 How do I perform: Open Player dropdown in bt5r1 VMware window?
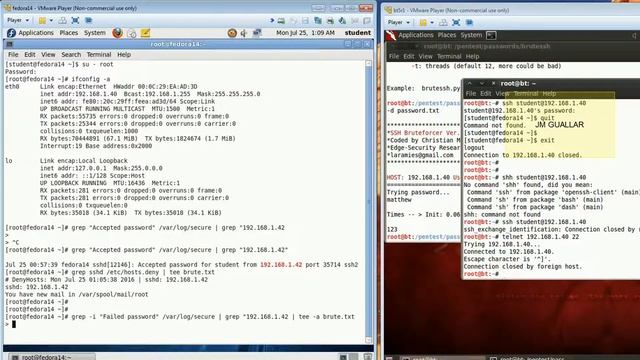[x=398, y=22]
